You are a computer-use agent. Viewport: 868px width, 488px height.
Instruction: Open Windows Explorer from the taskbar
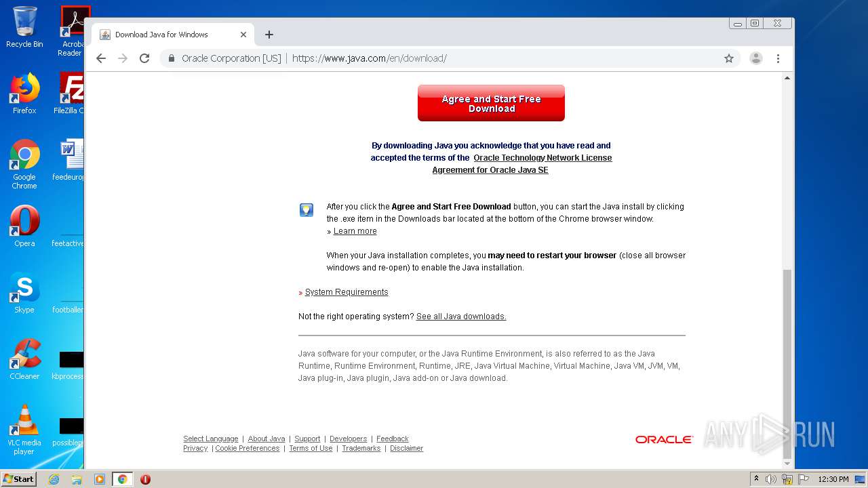point(77,479)
